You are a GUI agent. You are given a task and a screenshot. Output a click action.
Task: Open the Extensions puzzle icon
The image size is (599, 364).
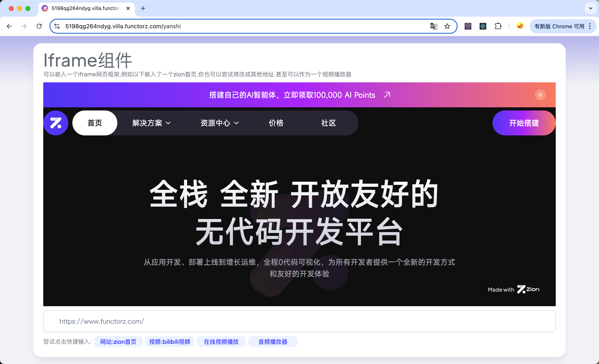(498, 26)
